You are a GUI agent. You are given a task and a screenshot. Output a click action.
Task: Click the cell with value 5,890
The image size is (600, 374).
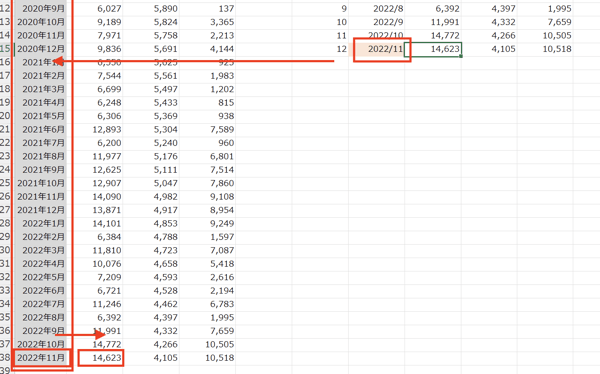[x=151, y=8]
